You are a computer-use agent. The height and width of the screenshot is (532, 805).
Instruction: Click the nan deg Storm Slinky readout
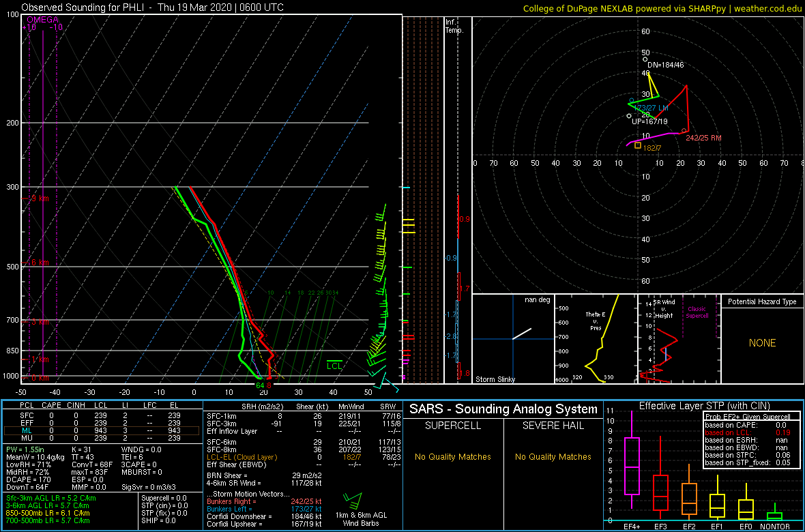537,299
